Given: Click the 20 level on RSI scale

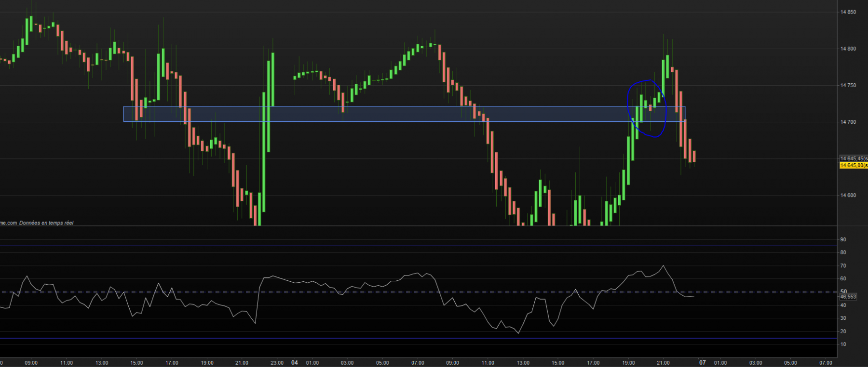Looking at the screenshot, I should (843, 331).
